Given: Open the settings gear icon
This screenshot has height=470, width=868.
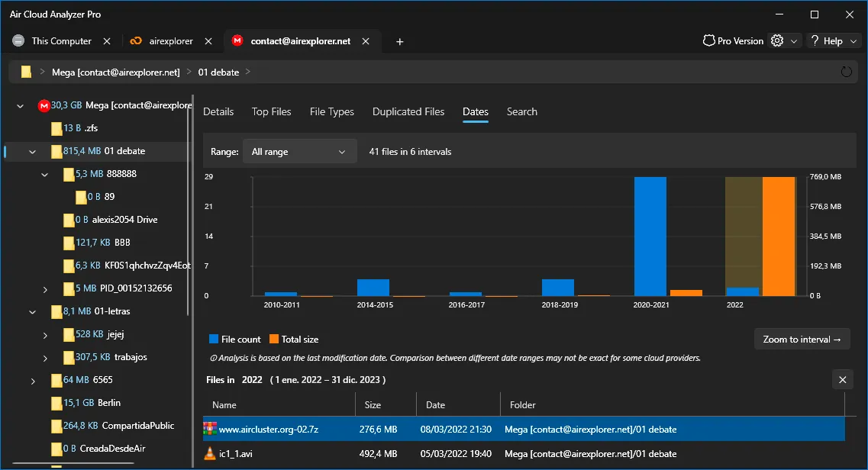Looking at the screenshot, I should click(x=777, y=41).
